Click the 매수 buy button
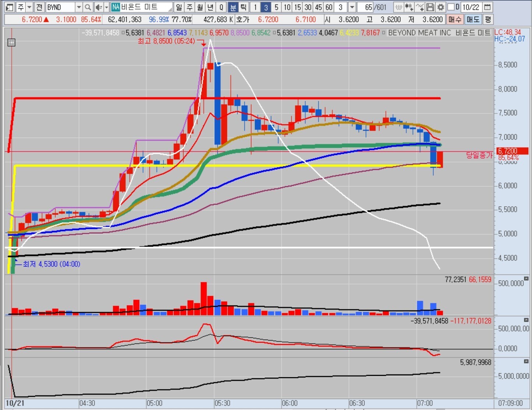532x410 pixels. pyautogui.click(x=455, y=19)
